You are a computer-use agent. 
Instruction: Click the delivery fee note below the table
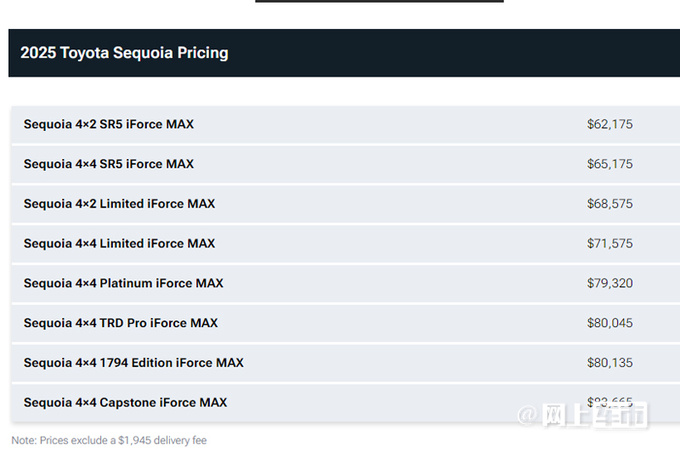click(109, 440)
